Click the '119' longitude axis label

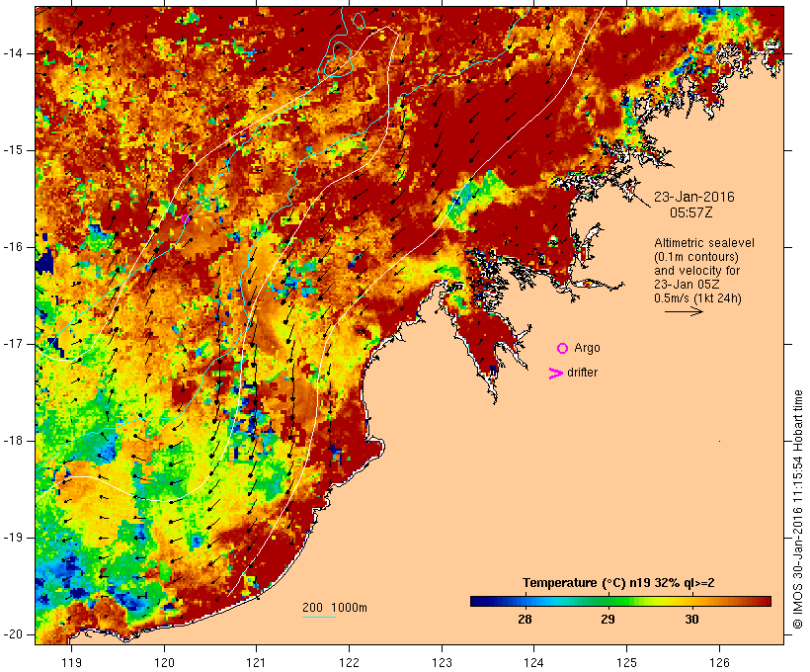[x=71, y=663]
